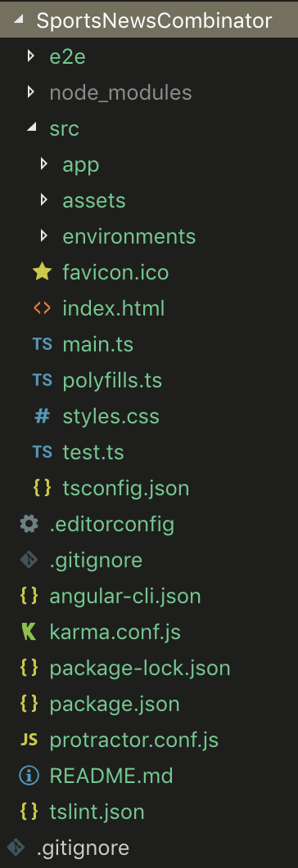Image resolution: width=298 pixels, height=868 pixels.
Task: Collapse the src folder arrow
Action: [32, 128]
